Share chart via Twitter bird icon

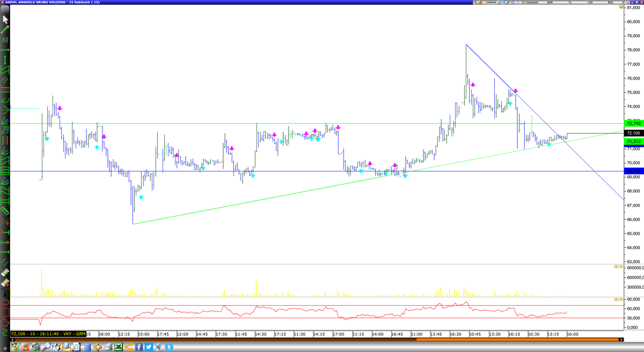(x=149, y=347)
